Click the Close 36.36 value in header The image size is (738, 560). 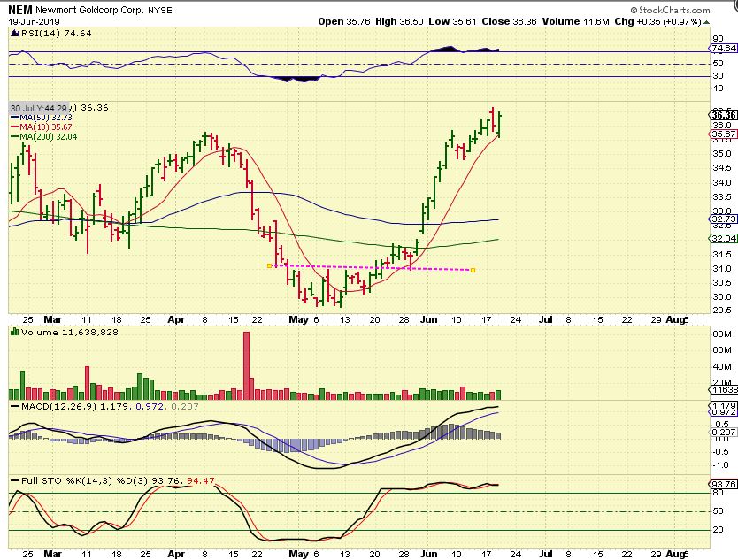pos(510,21)
